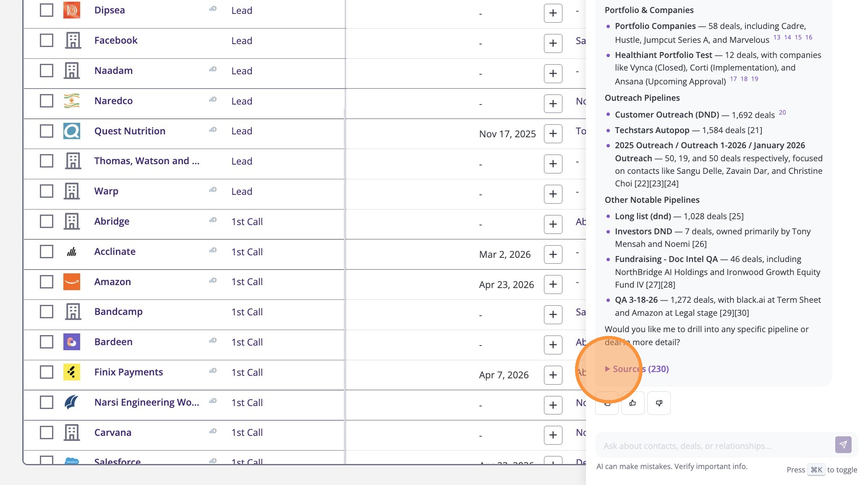Click the plus button in Quest Nutrition row

(x=553, y=134)
